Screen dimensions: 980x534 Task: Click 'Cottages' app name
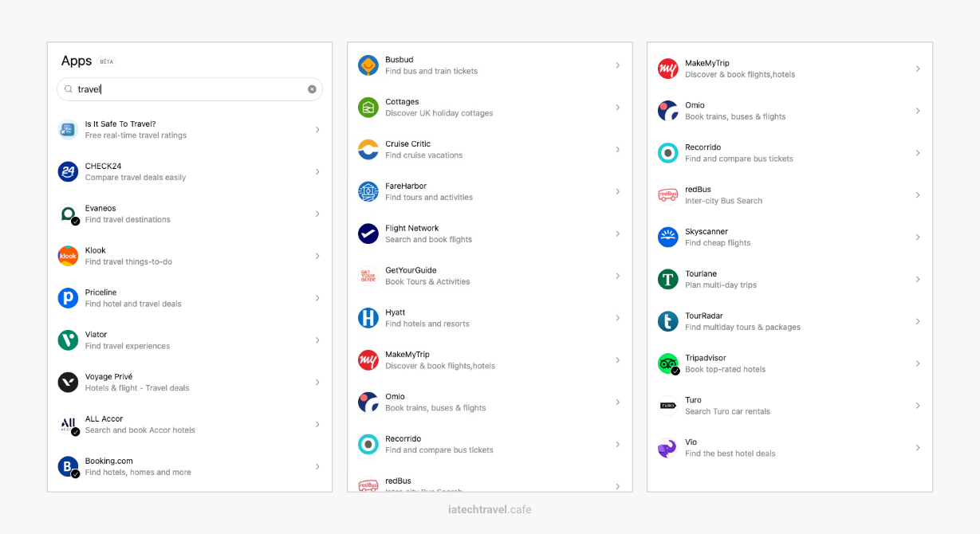(x=402, y=102)
